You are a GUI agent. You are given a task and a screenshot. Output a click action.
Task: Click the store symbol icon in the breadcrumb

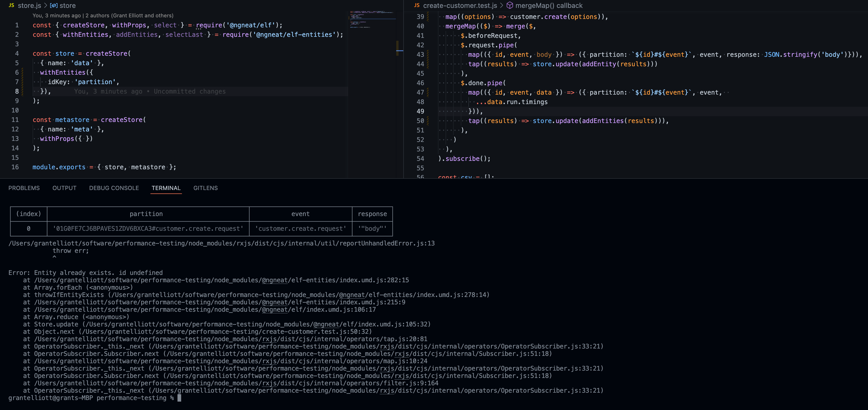coord(53,6)
